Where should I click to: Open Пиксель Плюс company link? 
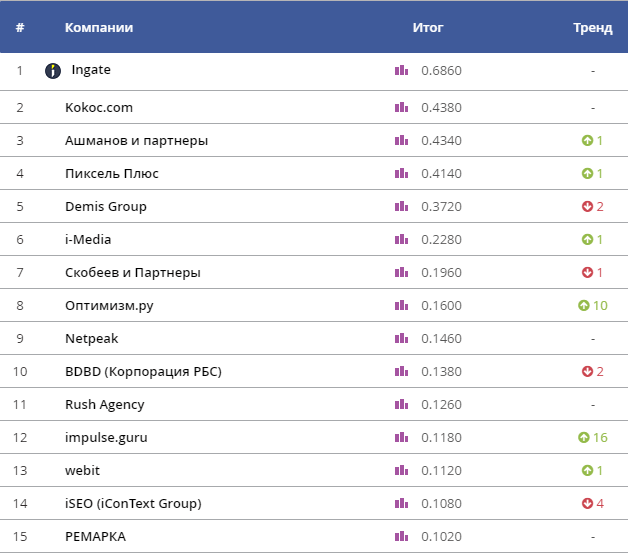pos(112,173)
